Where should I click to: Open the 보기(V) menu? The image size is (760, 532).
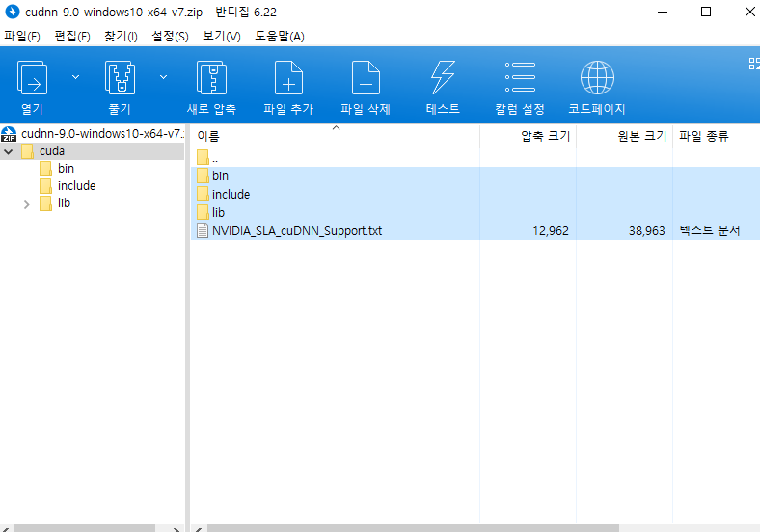point(222,37)
